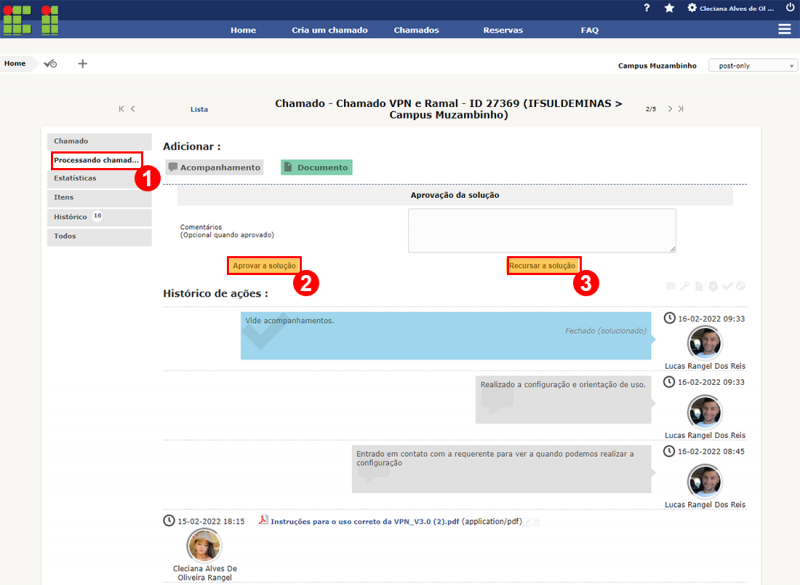Go to previous ticket arrow
The image size is (800, 585).
[x=133, y=109]
